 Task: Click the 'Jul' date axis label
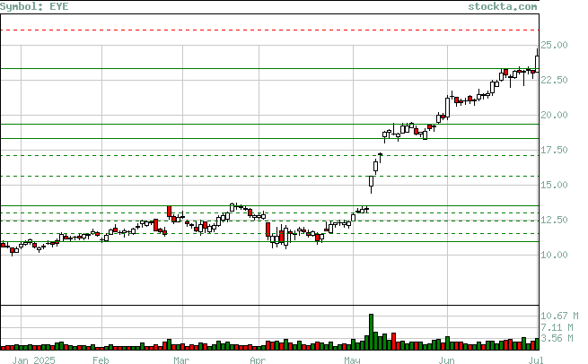coord(534,360)
